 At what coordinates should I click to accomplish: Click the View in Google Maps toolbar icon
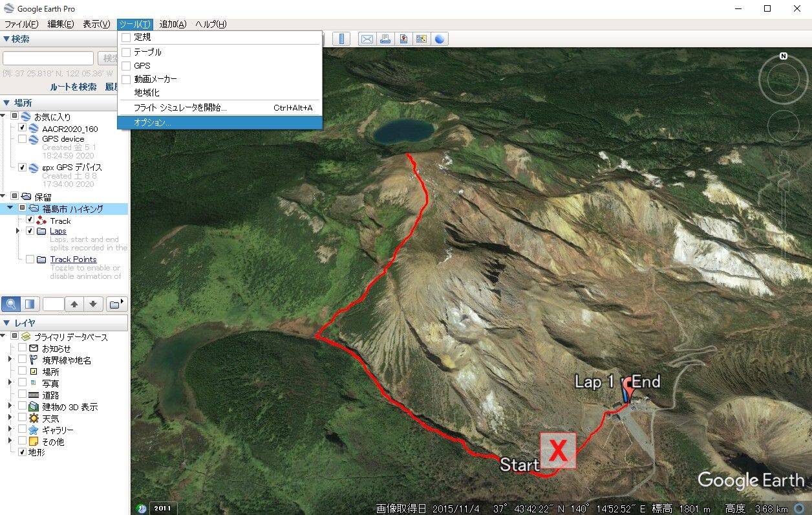click(422, 39)
